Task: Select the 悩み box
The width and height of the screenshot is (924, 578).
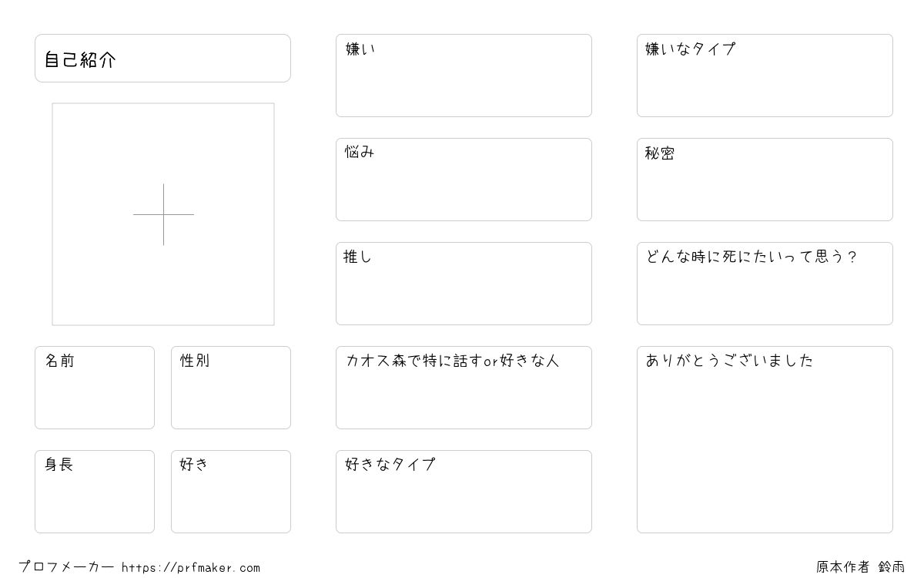Action: pos(464,180)
